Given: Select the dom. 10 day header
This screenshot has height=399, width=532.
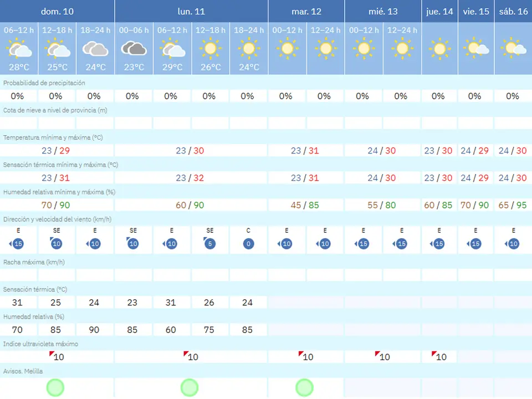Looking at the screenshot, I should coord(57,11).
